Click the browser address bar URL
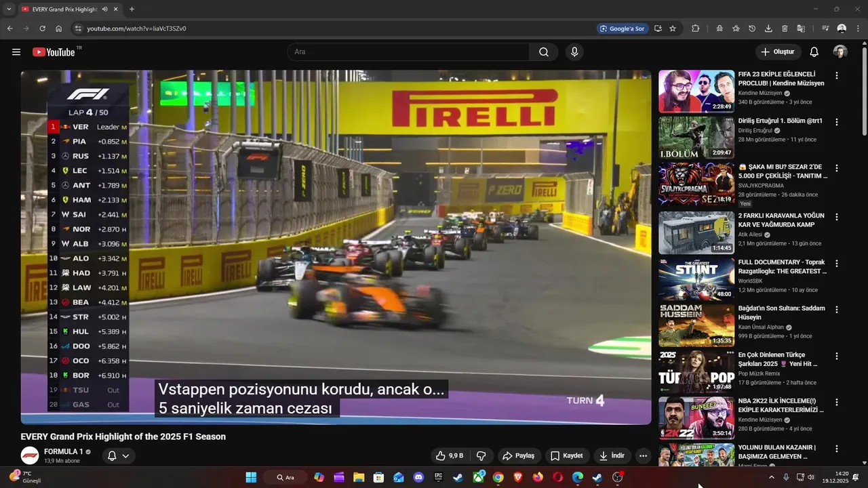 pos(136,28)
